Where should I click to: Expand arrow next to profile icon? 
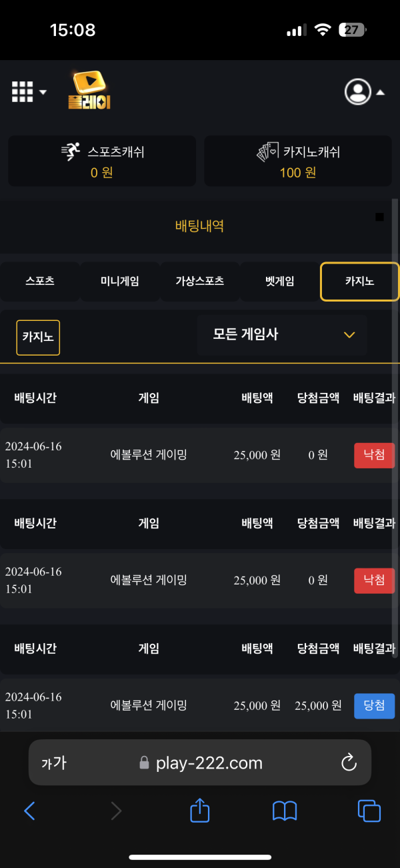click(x=381, y=93)
